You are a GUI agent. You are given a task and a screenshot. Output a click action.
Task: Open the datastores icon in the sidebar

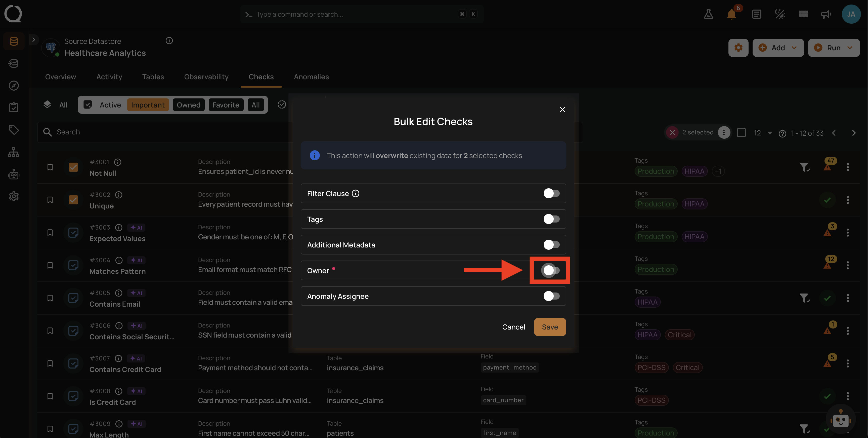coord(14,41)
